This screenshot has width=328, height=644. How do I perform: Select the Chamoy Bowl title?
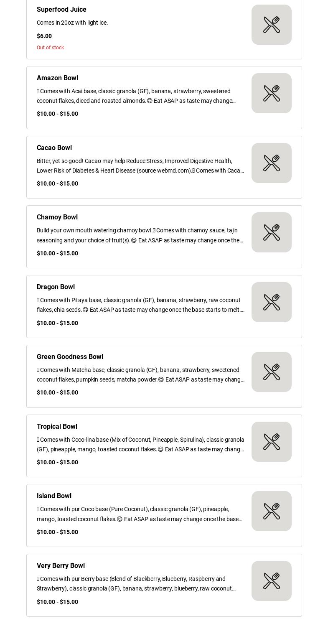[57, 217]
